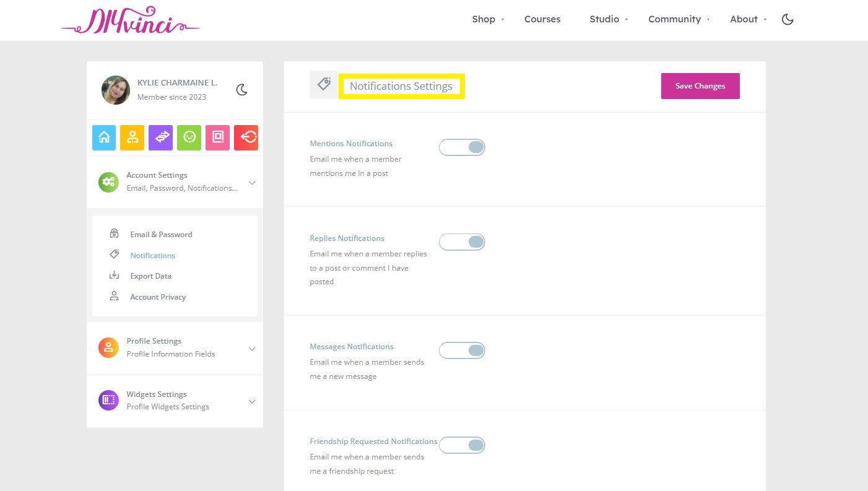Go to Courses in the top navigation
The width and height of the screenshot is (868, 491).
point(542,19)
